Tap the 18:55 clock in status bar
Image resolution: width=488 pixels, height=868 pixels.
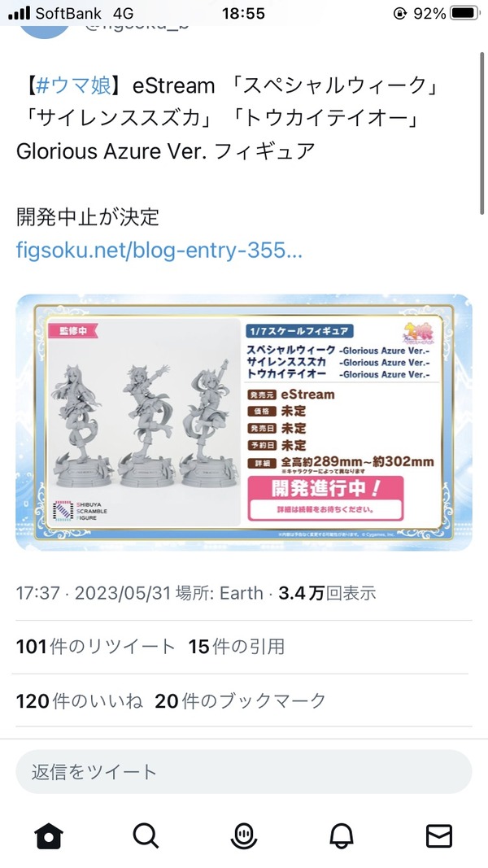click(x=243, y=13)
